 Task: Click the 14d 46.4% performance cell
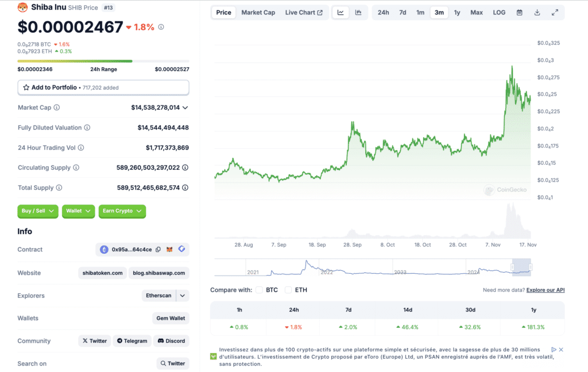pos(408,327)
